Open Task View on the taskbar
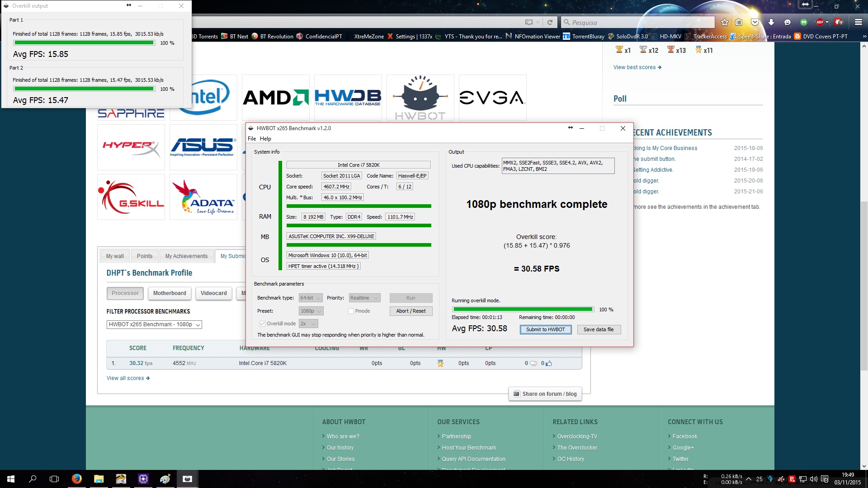 coord(54,479)
